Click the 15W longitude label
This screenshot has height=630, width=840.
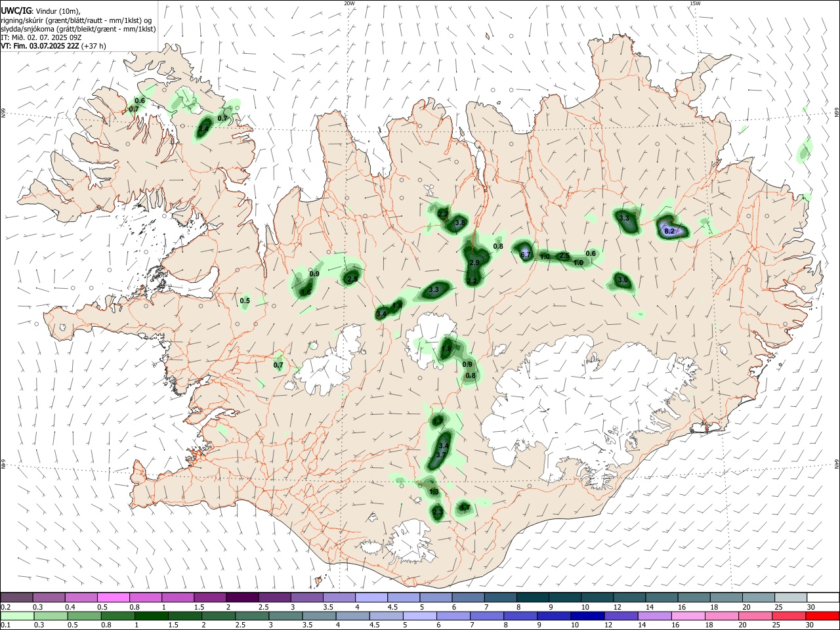tap(695, 3)
